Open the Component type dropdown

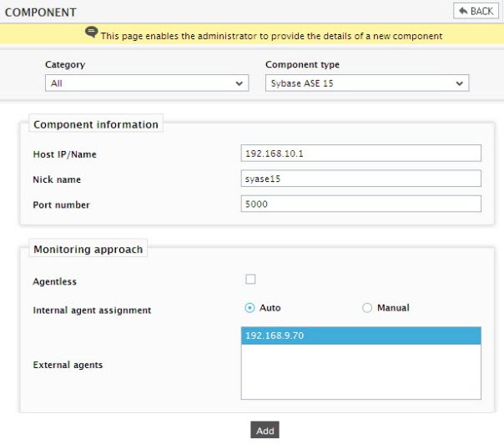[x=367, y=83]
